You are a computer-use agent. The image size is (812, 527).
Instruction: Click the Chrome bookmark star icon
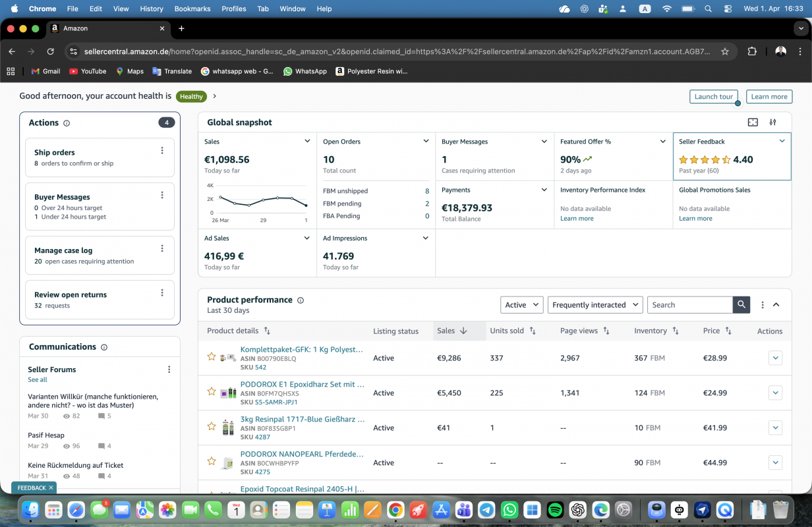coord(725,51)
